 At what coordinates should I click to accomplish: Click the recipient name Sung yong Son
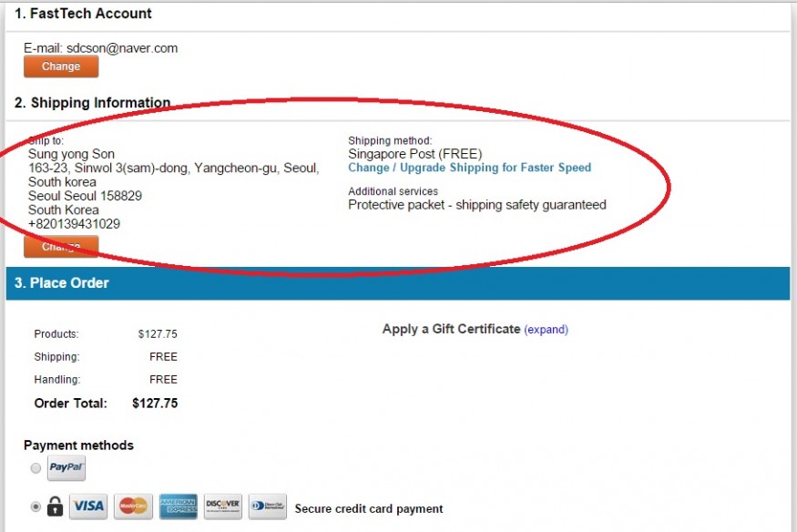[71, 154]
